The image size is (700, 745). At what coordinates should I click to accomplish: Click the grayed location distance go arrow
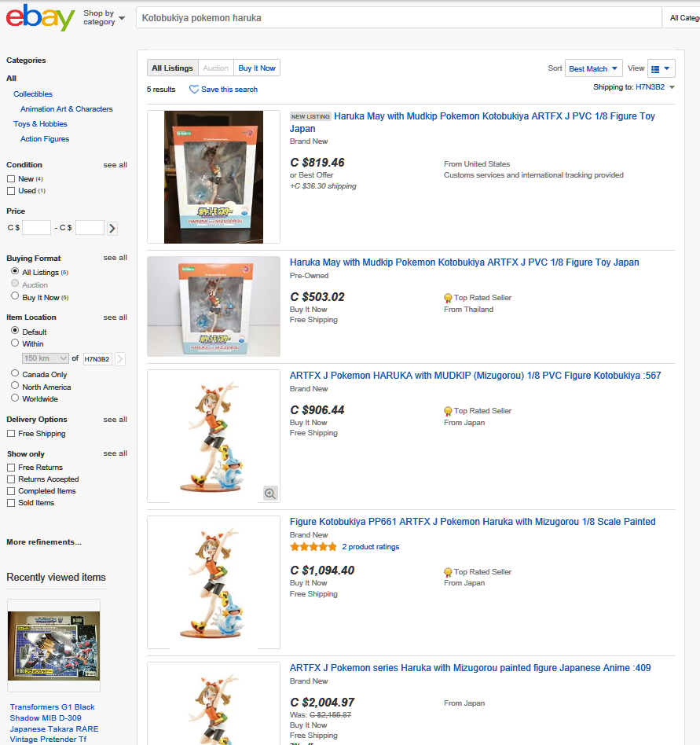tap(120, 358)
